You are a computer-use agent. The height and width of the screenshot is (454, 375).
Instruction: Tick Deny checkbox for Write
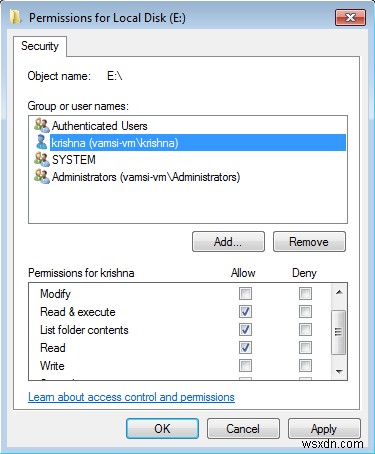[x=305, y=366]
